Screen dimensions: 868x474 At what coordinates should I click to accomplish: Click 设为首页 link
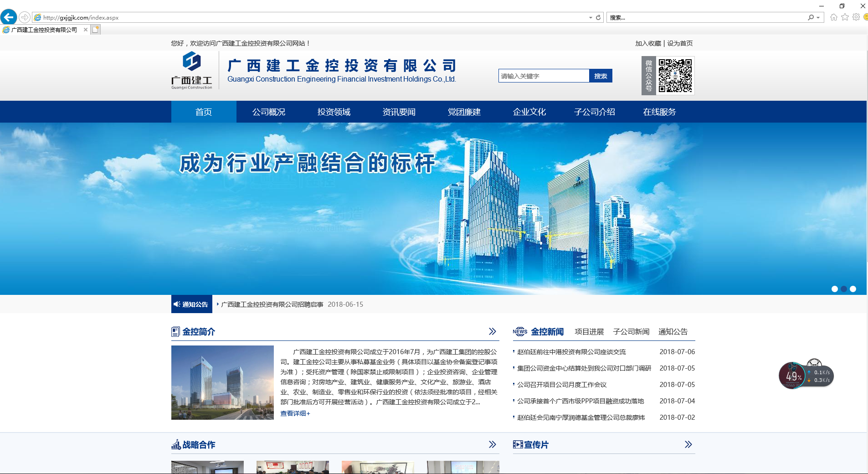[x=680, y=43]
